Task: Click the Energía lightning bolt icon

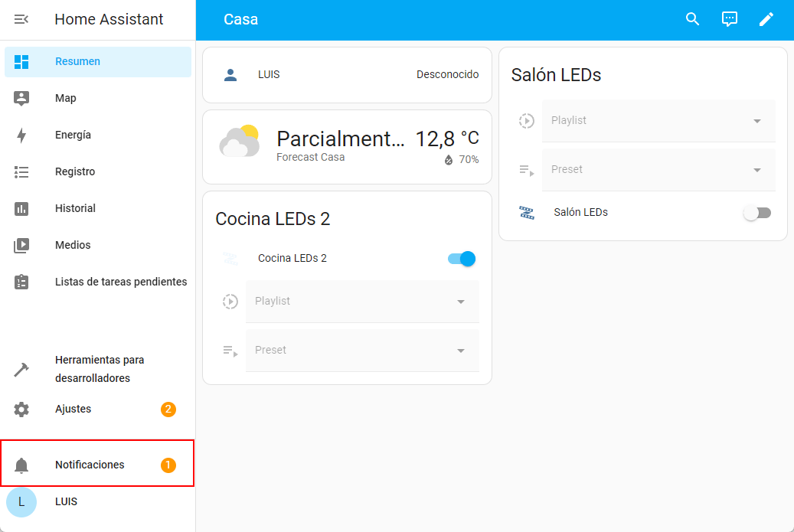Action: click(21, 135)
